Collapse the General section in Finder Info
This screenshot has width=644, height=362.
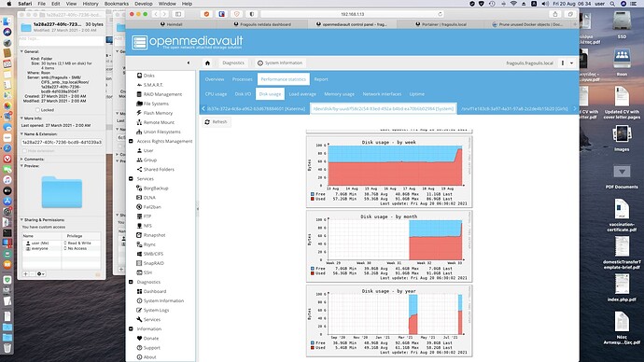coord(21,51)
